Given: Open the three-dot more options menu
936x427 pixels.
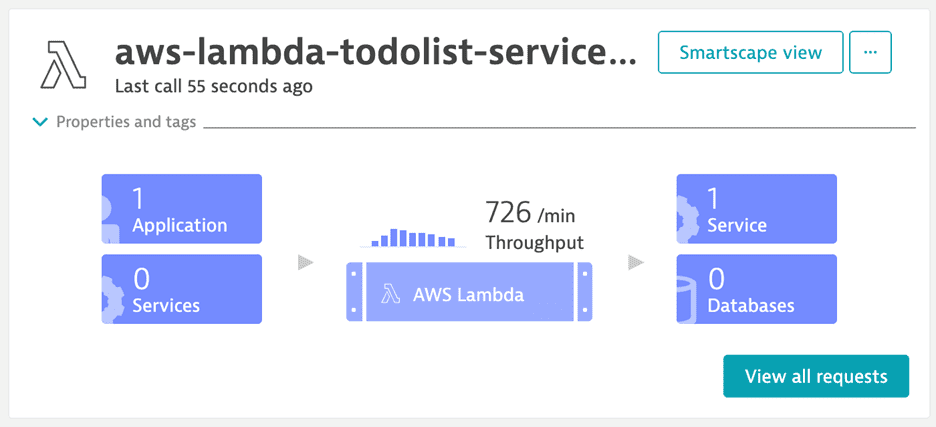Looking at the screenshot, I should point(870,53).
